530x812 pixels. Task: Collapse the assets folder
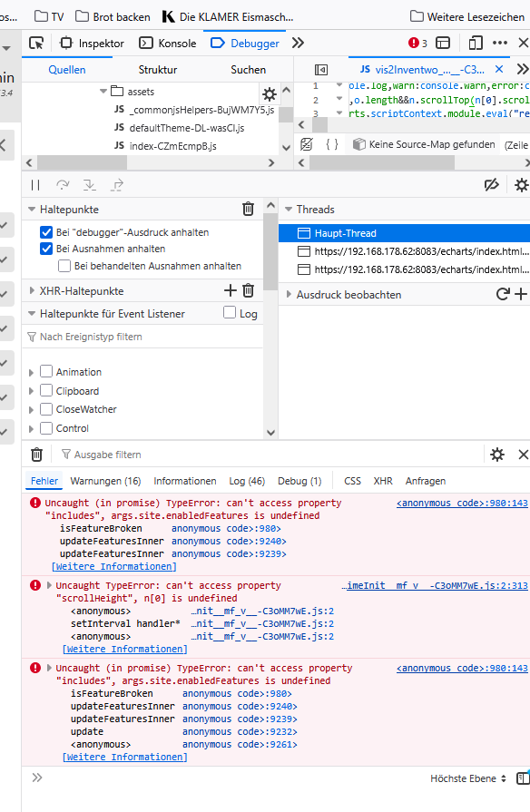click(x=103, y=92)
